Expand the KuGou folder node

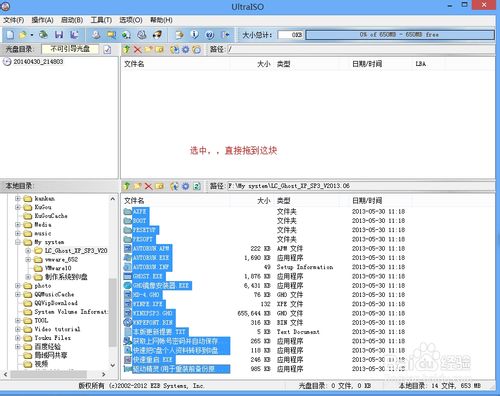pos(18,207)
